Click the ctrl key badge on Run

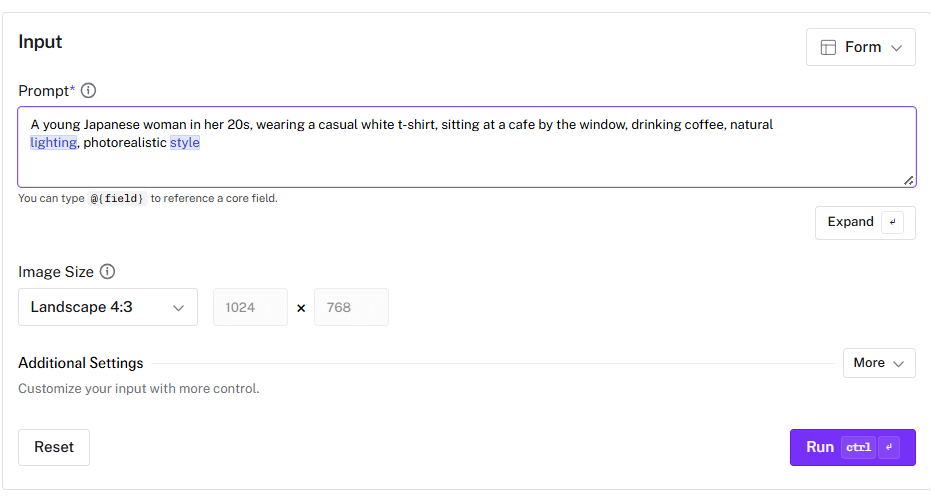(858, 447)
